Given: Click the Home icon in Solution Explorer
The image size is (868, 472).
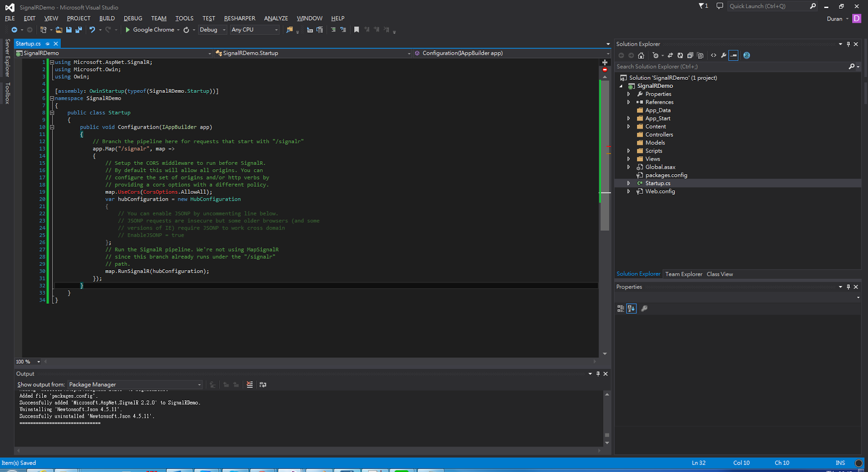Looking at the screenshot, I should (641, 55).
